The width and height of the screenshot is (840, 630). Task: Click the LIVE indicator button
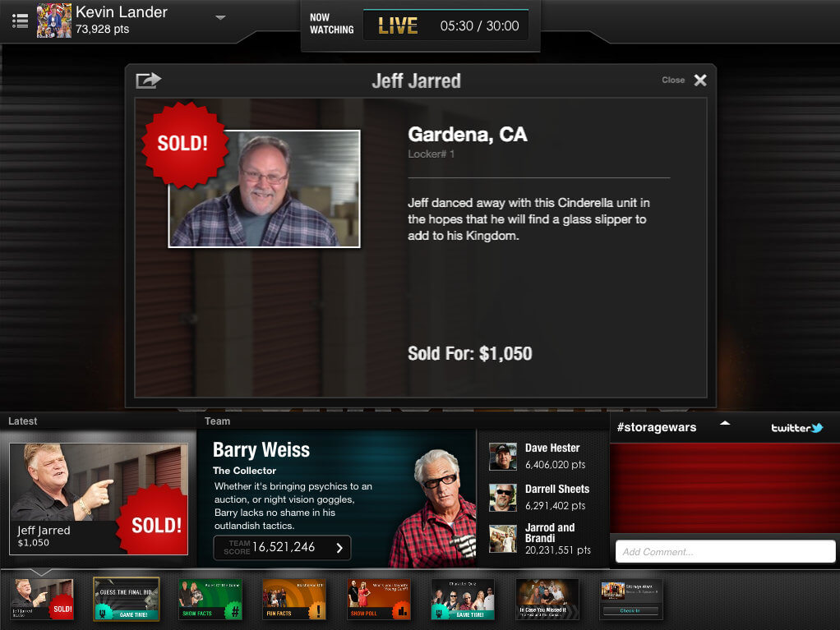click(x=398, y=26)
